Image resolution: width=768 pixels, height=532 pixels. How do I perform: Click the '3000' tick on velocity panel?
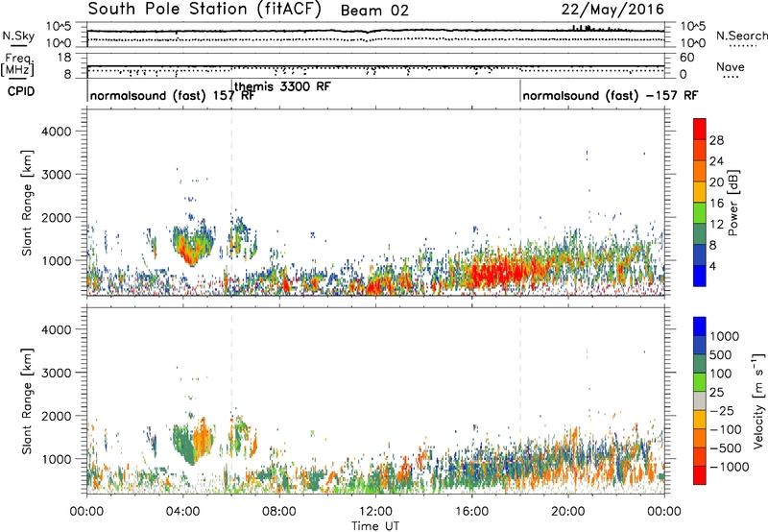pos(57,373)
